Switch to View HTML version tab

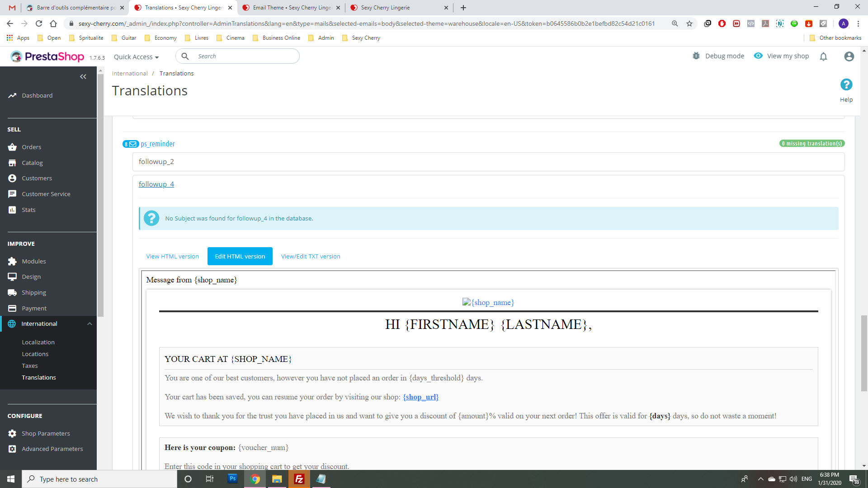click(172, 256)
